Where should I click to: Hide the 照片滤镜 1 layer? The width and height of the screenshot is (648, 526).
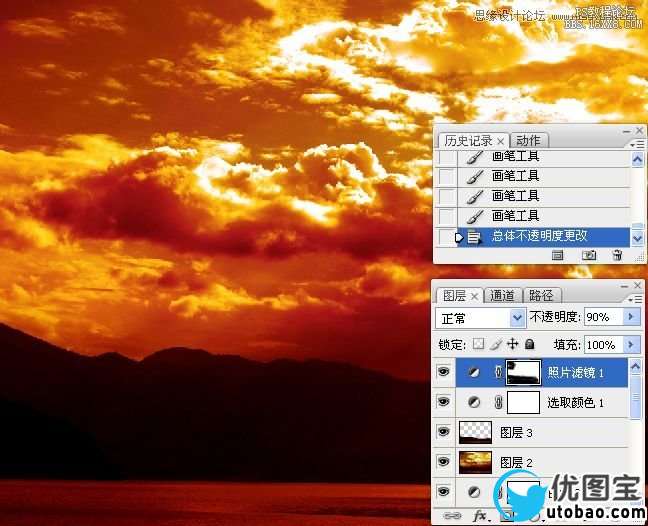pyautogui.click(x=443, y=372)
